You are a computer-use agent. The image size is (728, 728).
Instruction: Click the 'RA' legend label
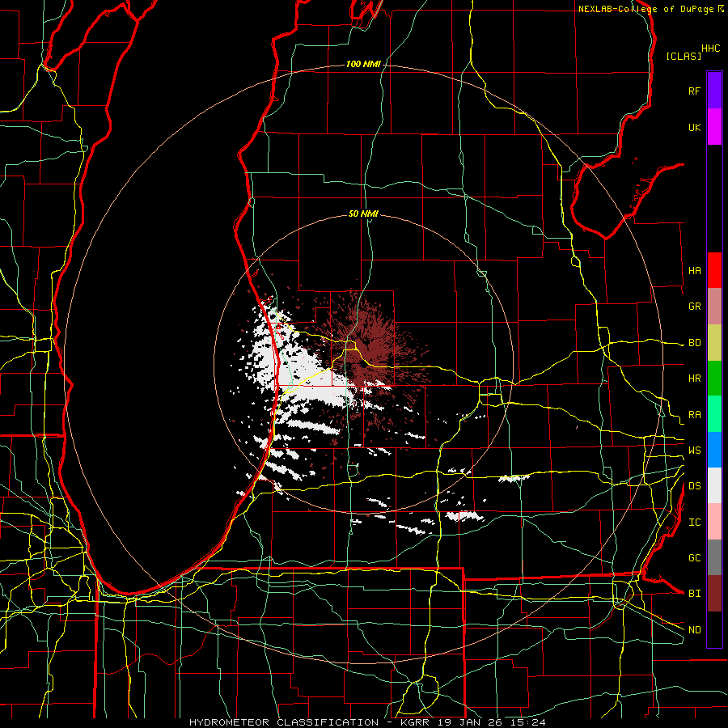click(x=694, y=415)
